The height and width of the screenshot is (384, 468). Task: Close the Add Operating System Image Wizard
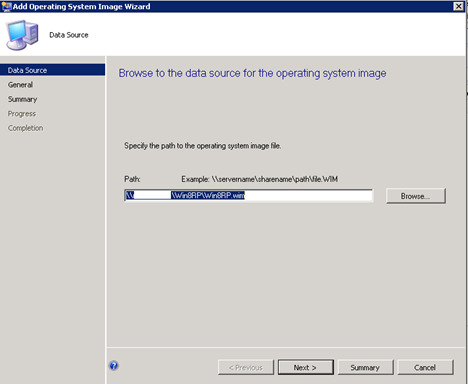(x=459, y=6)
